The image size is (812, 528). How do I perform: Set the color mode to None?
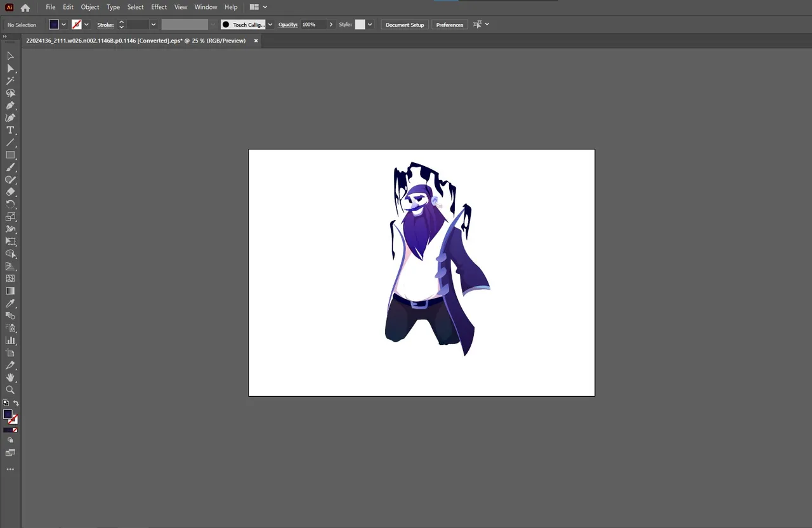pyautogui.click(x=15, y=430)
